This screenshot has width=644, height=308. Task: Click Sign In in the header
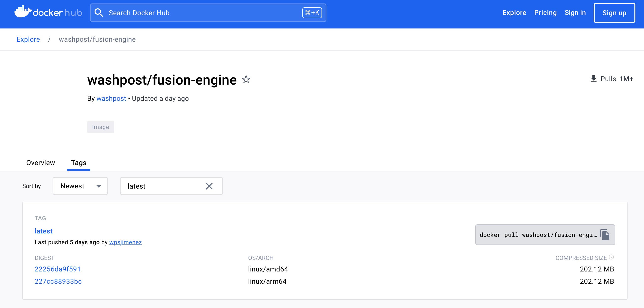point(575,13)
